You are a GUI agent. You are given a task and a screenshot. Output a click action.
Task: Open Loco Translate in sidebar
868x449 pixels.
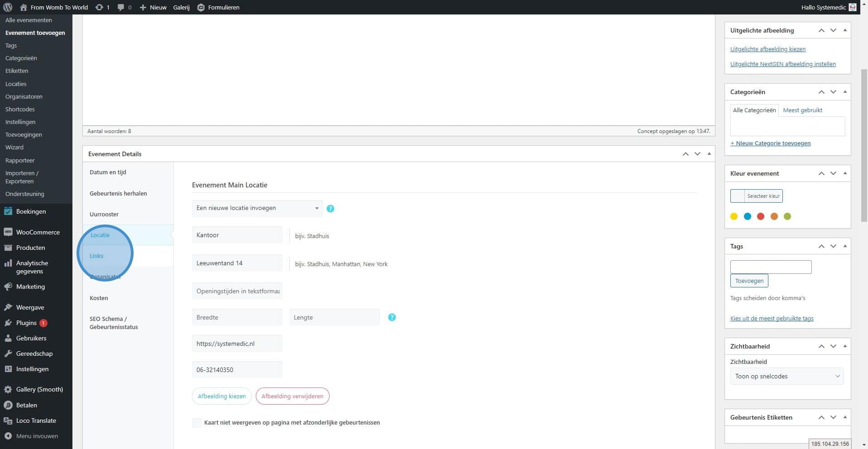pyautogui.click(x=36, y=420)
